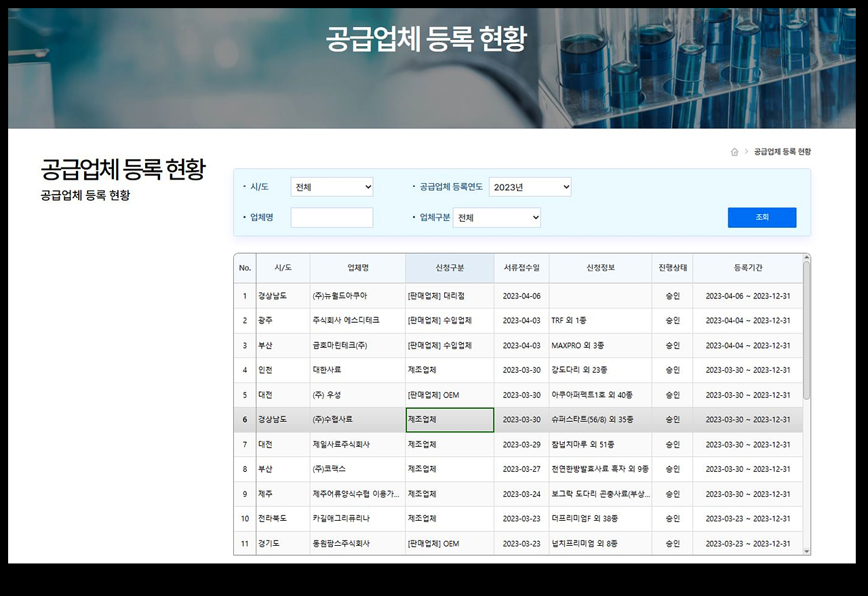Select the row for (주)뉴월드아쿠아
Viewport: 868px width, 596px height.
(518, 296)
